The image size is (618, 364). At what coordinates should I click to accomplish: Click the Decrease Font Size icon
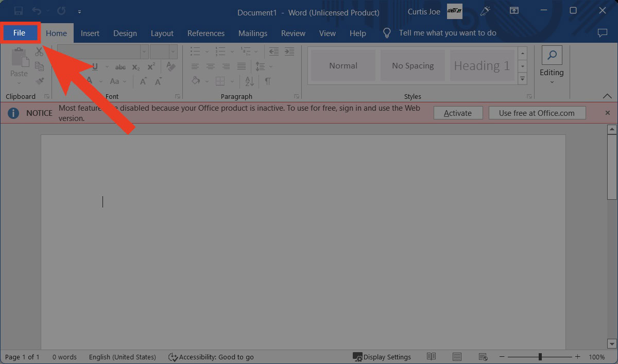click(x=159, y=81)
